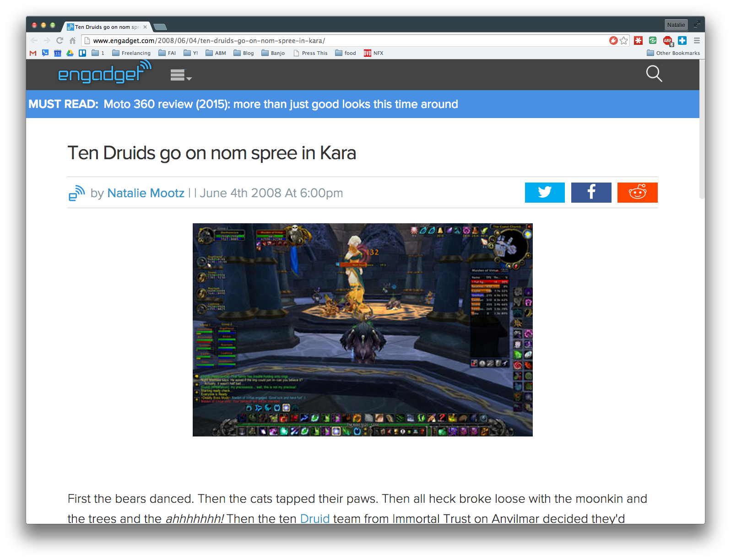The height and width of the screenshot is (560, 731).
Task: Share the article on Twitter
Action: tap(545, 192)
